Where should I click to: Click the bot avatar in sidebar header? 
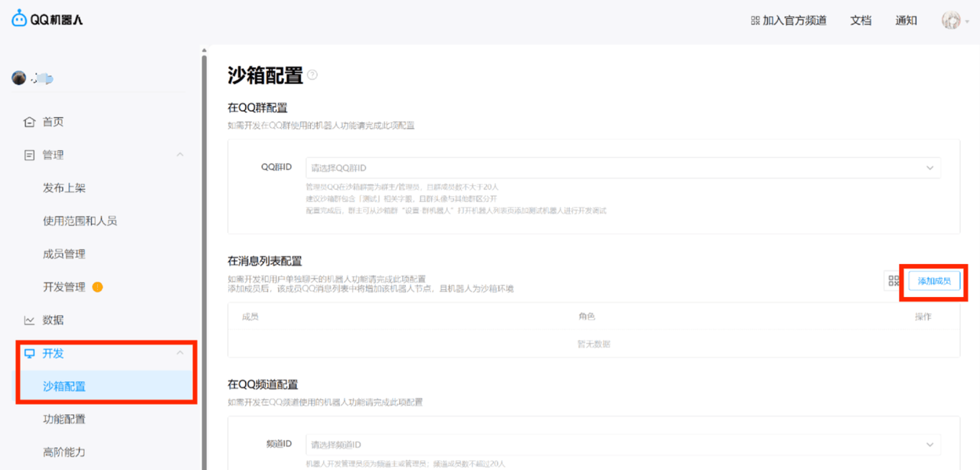19,78
